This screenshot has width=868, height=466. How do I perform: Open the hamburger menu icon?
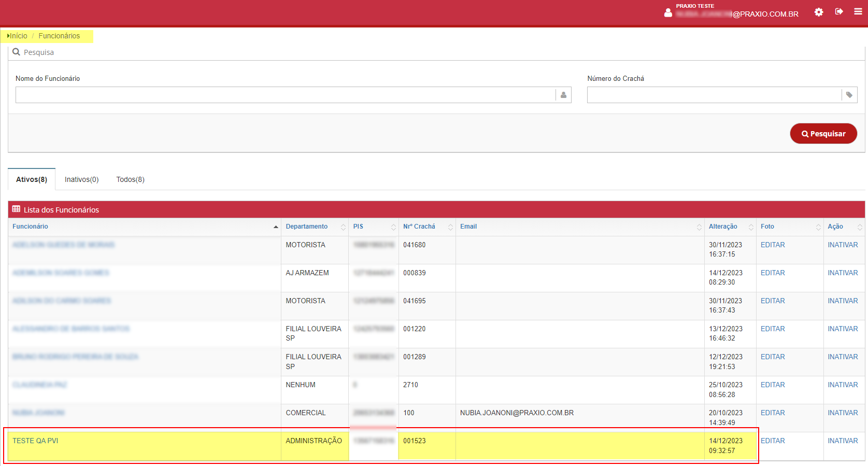click(858, 11)
